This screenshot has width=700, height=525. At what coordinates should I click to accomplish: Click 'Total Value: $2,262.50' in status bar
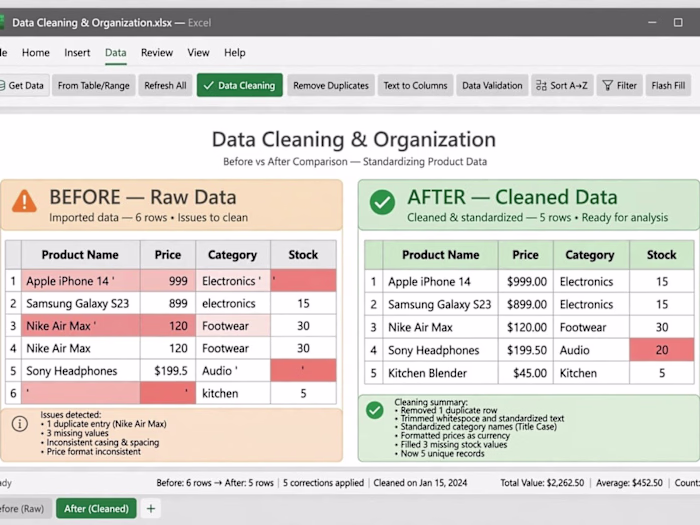click(x=542, y=483)
